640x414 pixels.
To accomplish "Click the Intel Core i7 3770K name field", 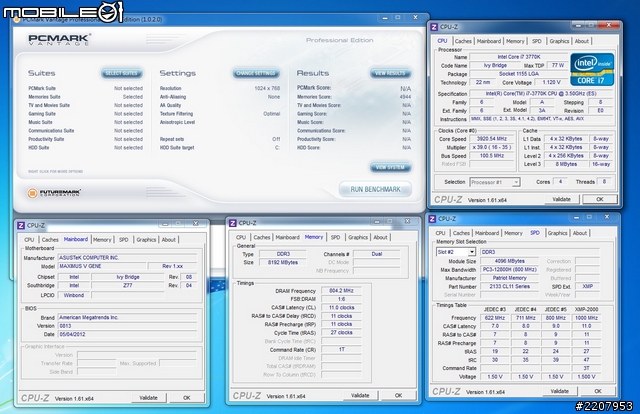I will pyautogui.click(x=518, y=57).
